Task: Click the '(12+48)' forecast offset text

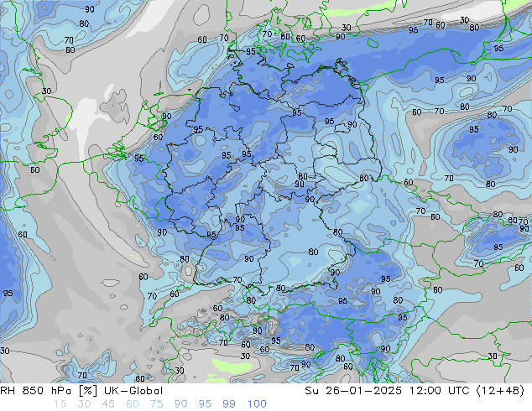Action: click(x=500, y=391)
